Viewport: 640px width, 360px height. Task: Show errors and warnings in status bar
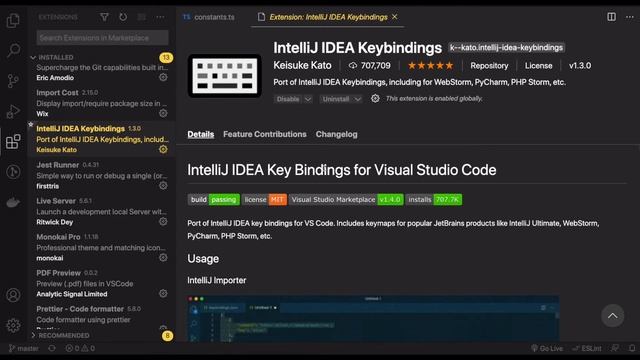(80, 348)
